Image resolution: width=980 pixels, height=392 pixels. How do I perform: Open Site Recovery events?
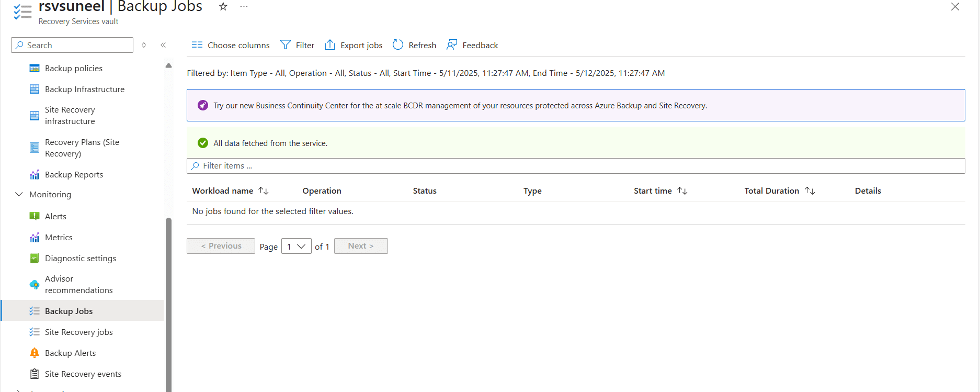pos(83,374)
